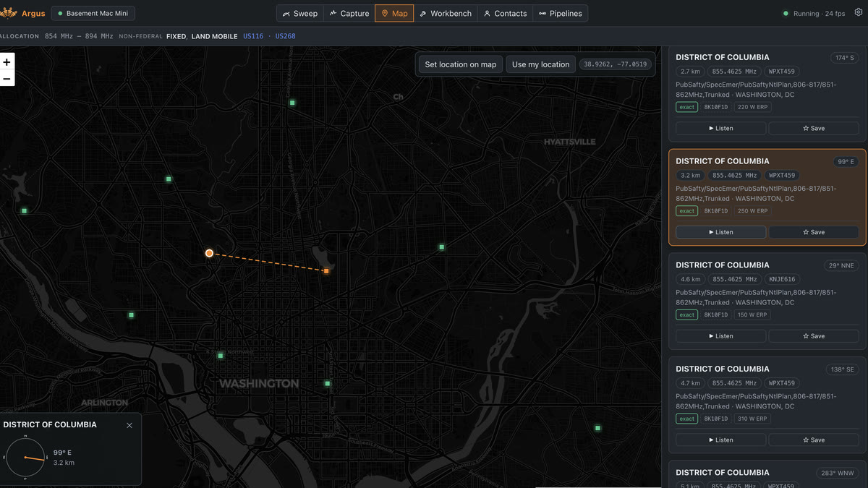
Task: Click Set location on map button
Action: pos(461,64)
